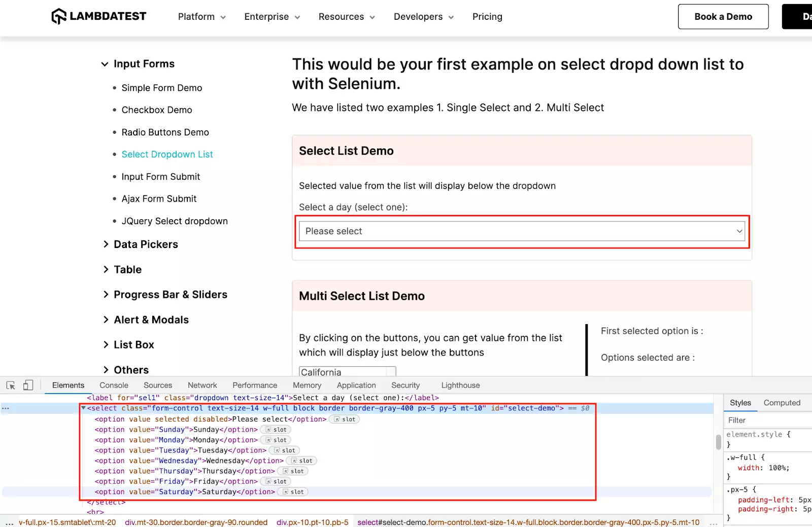Switch to the Console tab
812x527 pixels.
[113, 385]
